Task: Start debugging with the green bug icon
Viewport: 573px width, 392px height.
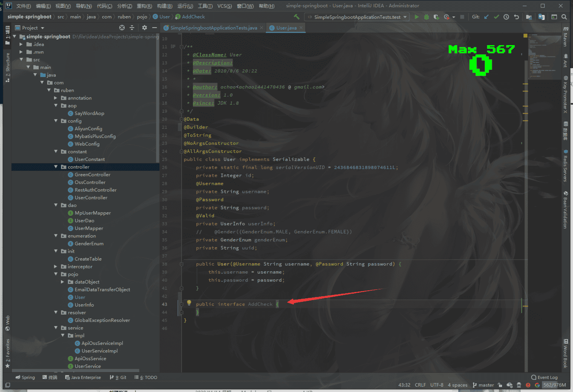Action: pyautogui.click(x=426, y=17)
